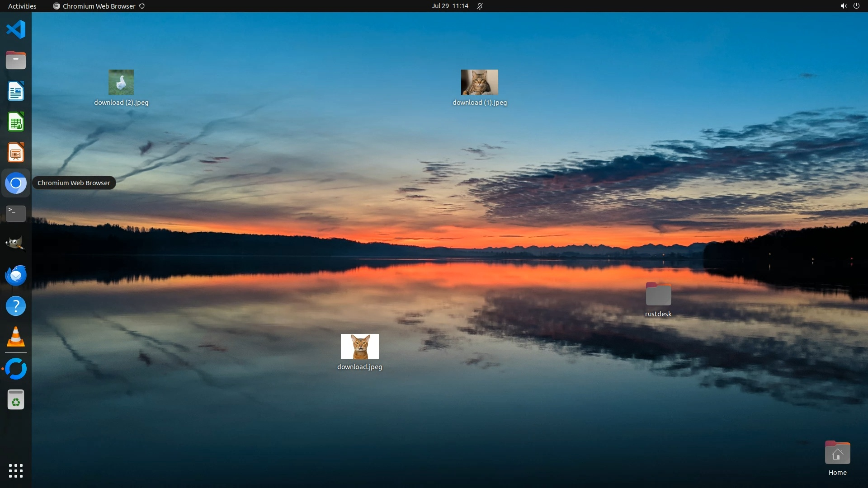Open the Terminal from the dock
Image resolution: width=868 pixels, height=488 pixels.
[x=16, y=213]
